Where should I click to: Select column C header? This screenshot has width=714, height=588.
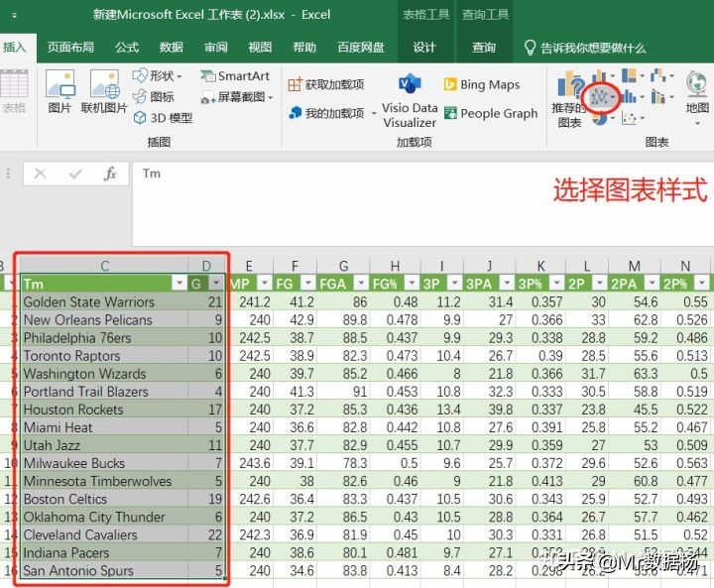click(104, 266)
